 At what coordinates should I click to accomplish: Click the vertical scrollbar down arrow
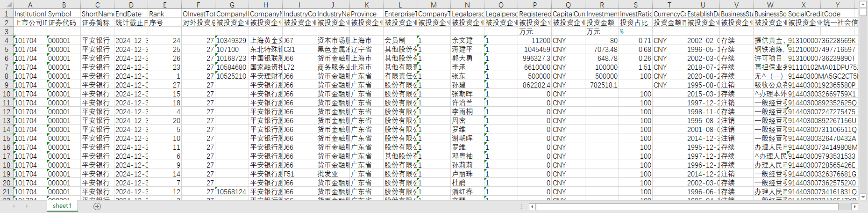pyautogui.click(x=863, y=197)
